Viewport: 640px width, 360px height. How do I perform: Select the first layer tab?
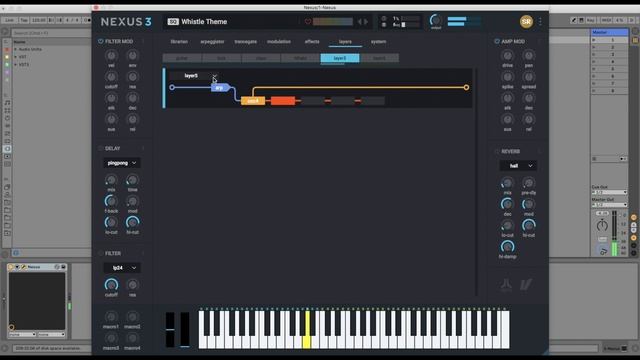tap(182, 58)
